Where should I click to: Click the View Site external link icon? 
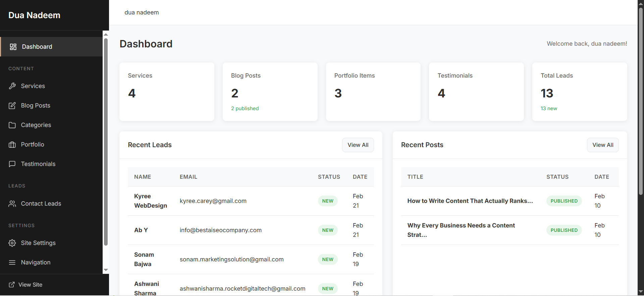pyautogui.click(x=12, y=285)
